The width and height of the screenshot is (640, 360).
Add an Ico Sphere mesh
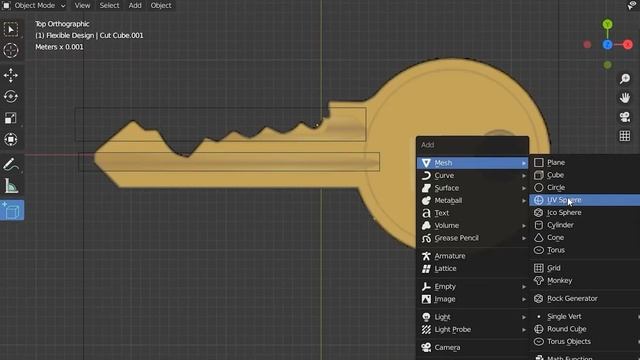coord(584,213)
